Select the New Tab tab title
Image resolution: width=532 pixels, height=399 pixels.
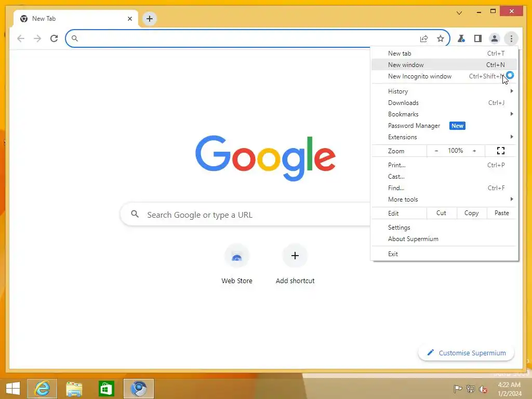click(44, 19)
